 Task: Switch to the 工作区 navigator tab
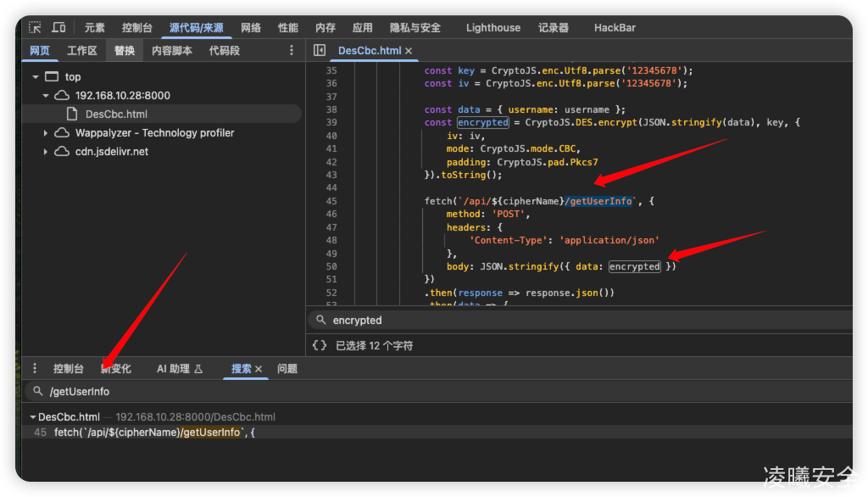82,51
